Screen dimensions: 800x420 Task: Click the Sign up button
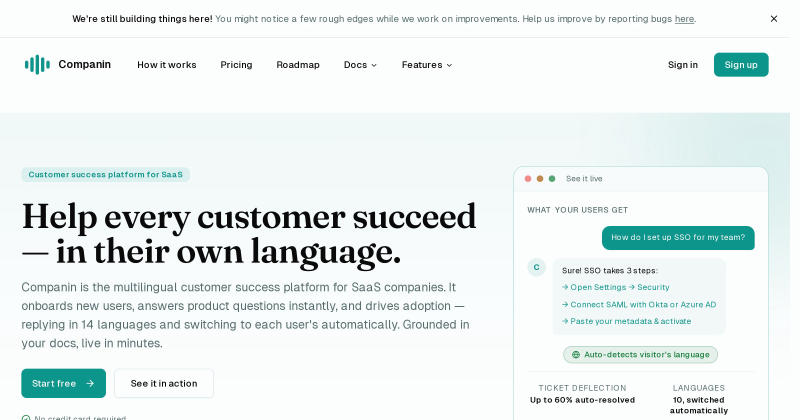pyautogui.click(x=741, y=65)
